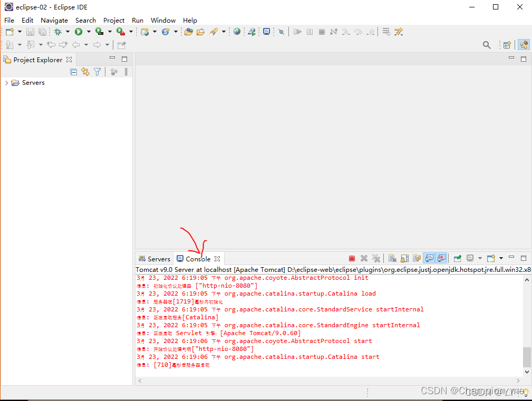Toggle Link with Editor in Project Explorer

[x=85, y=72]
